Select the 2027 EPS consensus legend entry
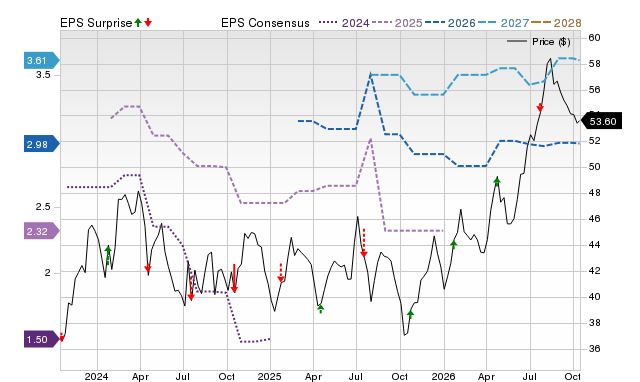The image size is (640, 382). tap(503, 23)
